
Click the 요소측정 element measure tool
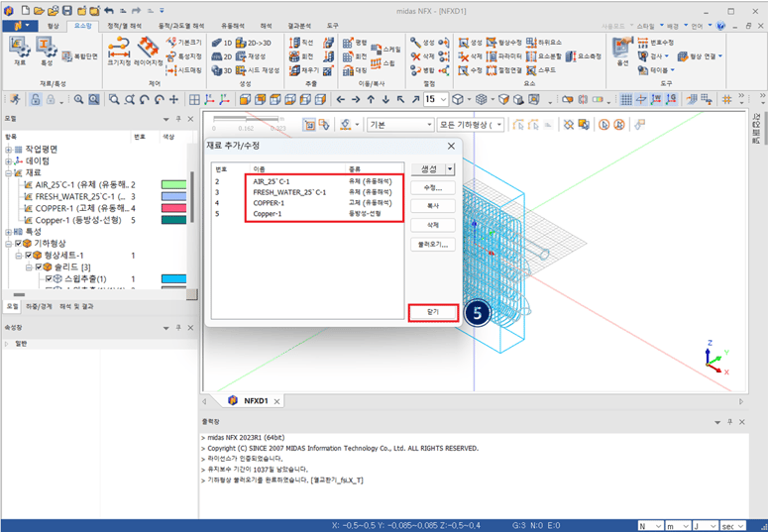(583, 56)
